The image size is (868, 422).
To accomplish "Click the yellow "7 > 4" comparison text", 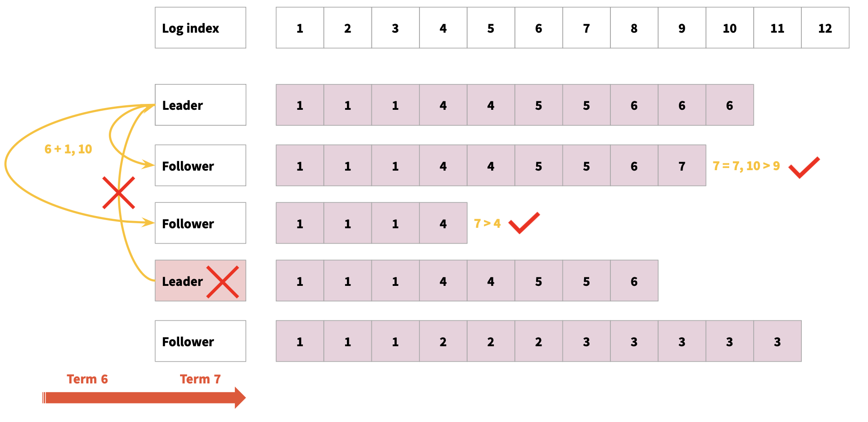I will coord(487,223).
